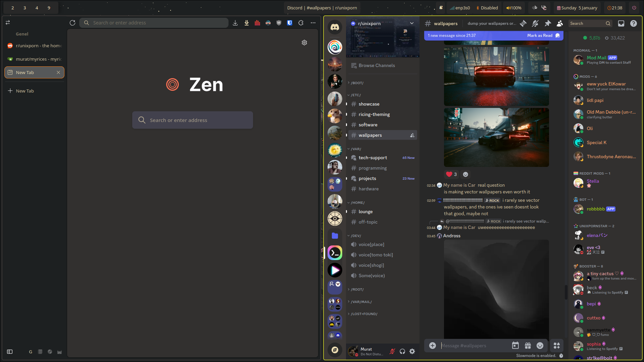Open Discord inbox icon
The image size is (644, 362).
tap(621, 23)
